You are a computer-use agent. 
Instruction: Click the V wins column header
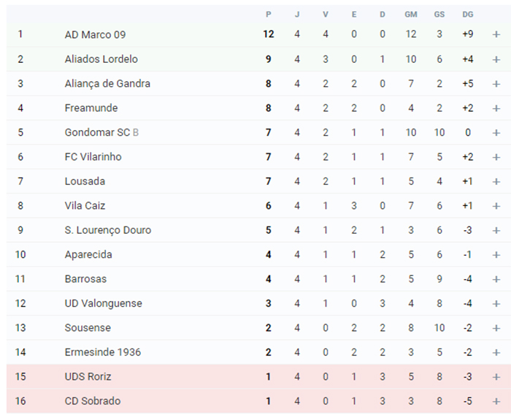pos(326,15)
